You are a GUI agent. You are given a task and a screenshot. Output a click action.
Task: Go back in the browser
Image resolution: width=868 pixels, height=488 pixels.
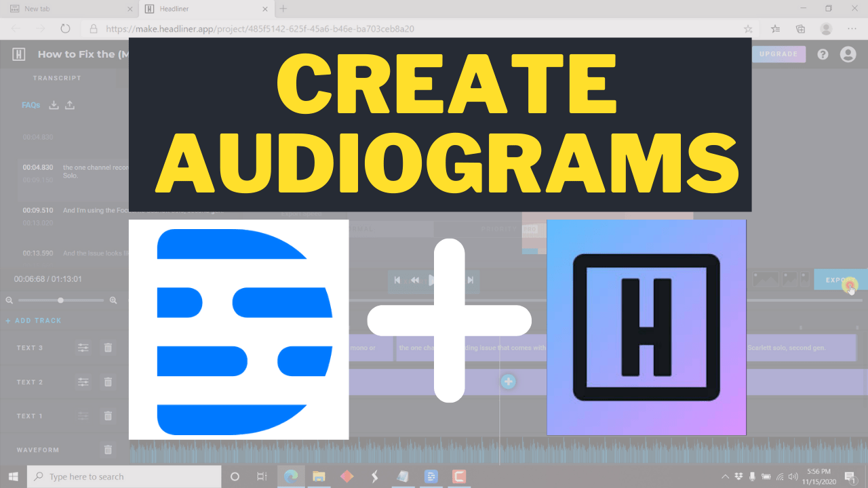point(16,29)
